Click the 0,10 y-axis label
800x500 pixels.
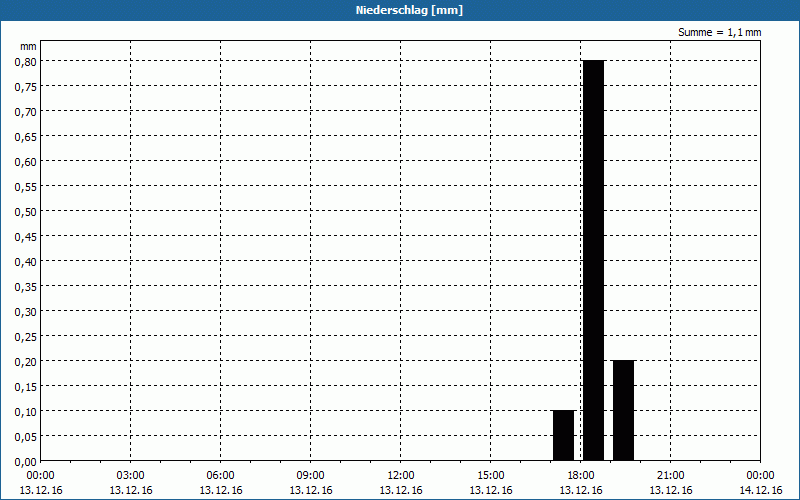[26, 412]
